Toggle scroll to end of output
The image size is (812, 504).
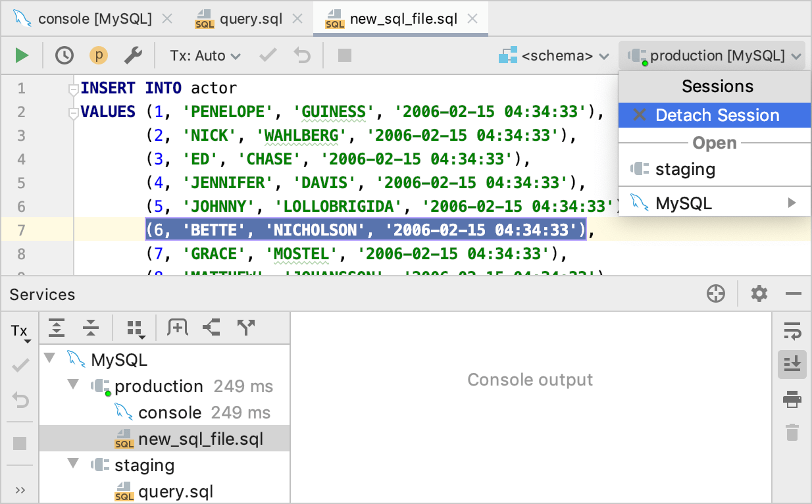(792, 365)
